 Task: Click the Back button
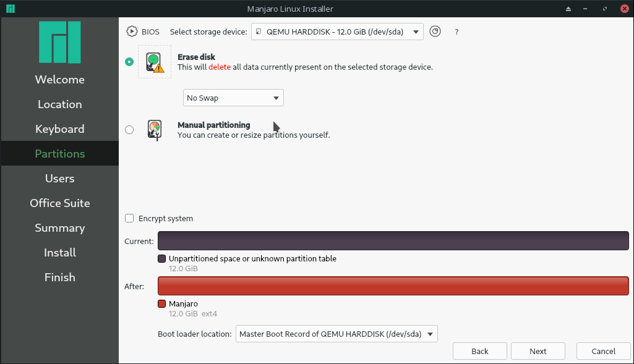[x=479, y=350]
